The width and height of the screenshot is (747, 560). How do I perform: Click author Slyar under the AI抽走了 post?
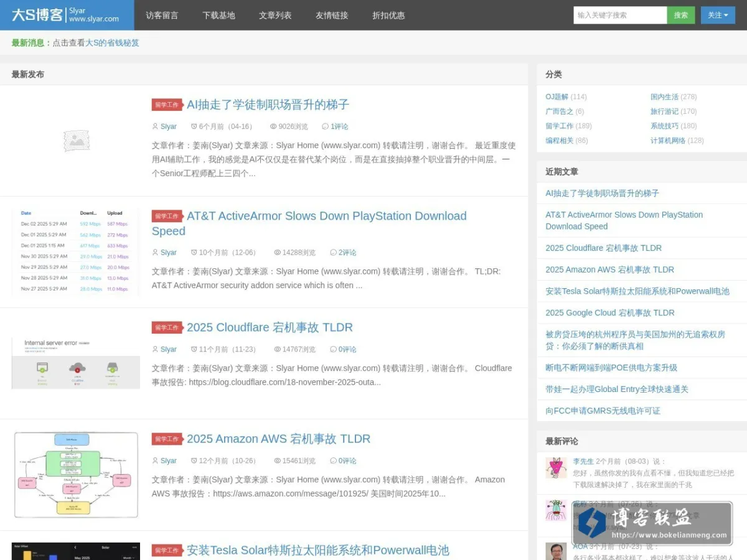coord(169,126)
